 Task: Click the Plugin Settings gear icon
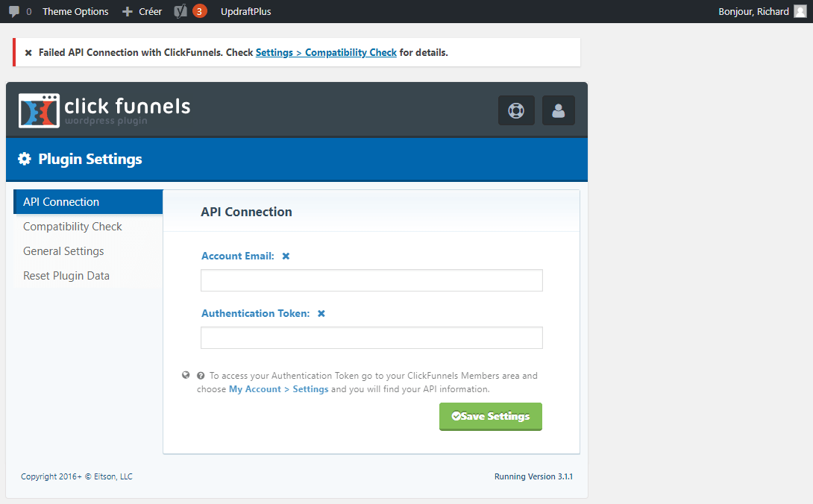tap(25, 159)
